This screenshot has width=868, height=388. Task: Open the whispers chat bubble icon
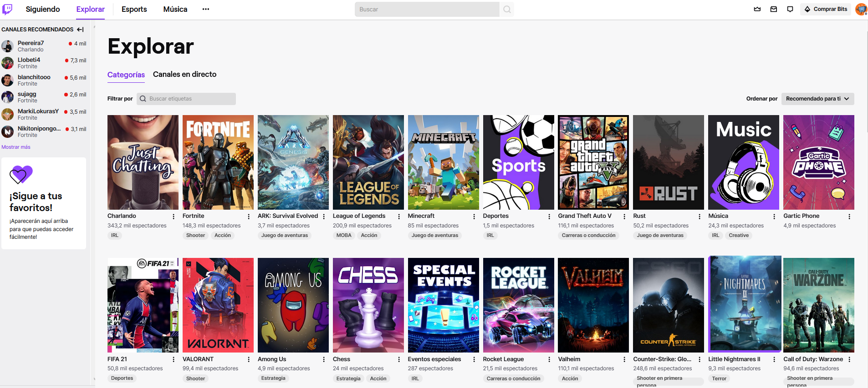click(x=790, y=9)
